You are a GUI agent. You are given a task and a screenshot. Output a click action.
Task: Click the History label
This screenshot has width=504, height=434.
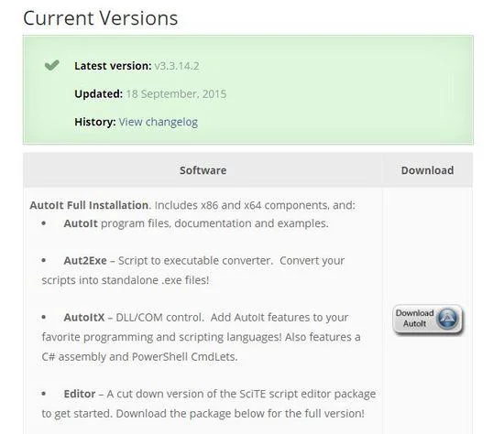94,122
